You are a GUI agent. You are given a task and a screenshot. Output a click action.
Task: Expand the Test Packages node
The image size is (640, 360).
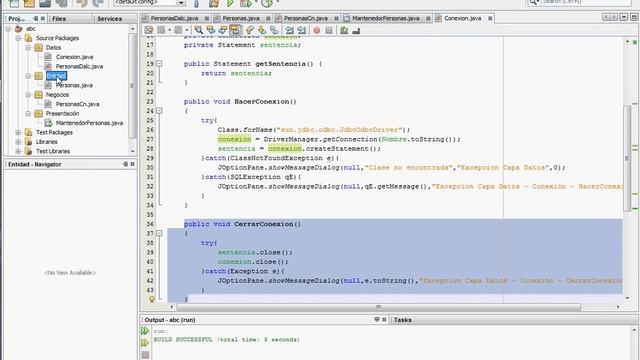coord(18,132)
